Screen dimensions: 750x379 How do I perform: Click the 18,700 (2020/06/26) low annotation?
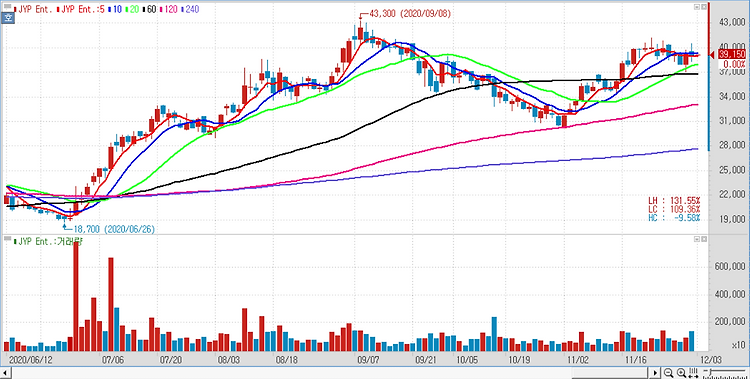point(114,229)
